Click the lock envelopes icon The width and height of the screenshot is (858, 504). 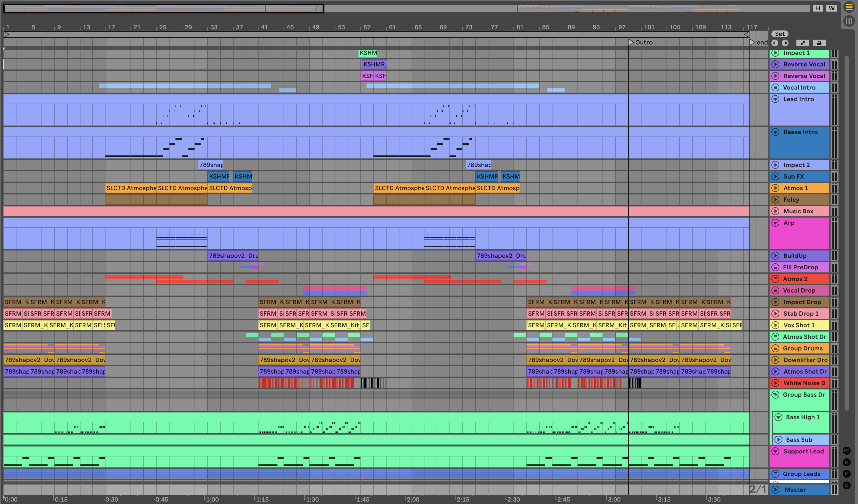tap(819, 43)
